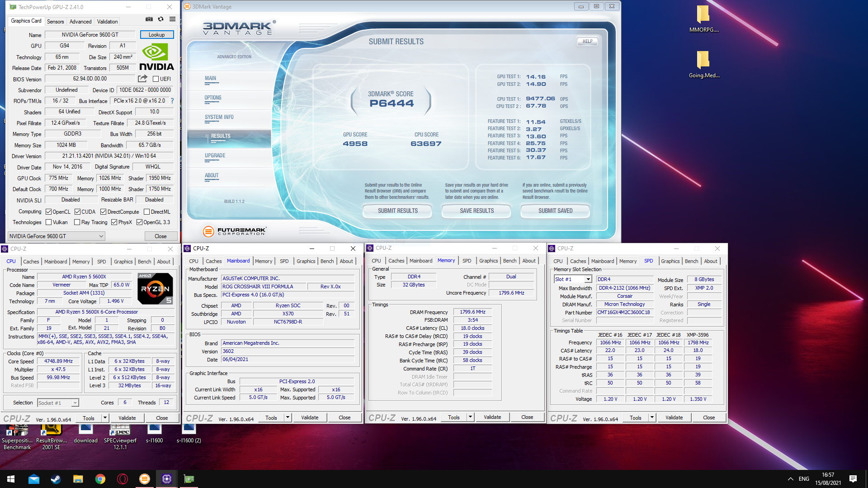Open ResultBrowser 2001 SE desktop shortcut
Viewport: 868px width, 488px height.
click(51, 437)
